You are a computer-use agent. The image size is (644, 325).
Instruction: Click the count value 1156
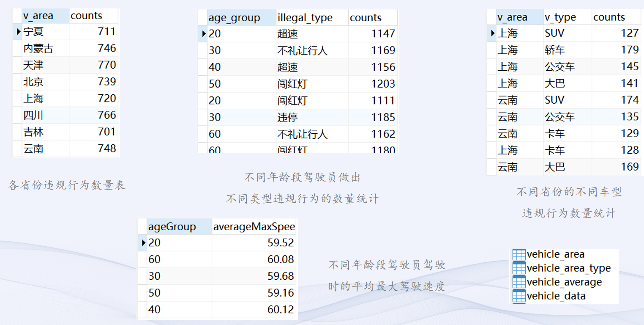tap(383, 67)
